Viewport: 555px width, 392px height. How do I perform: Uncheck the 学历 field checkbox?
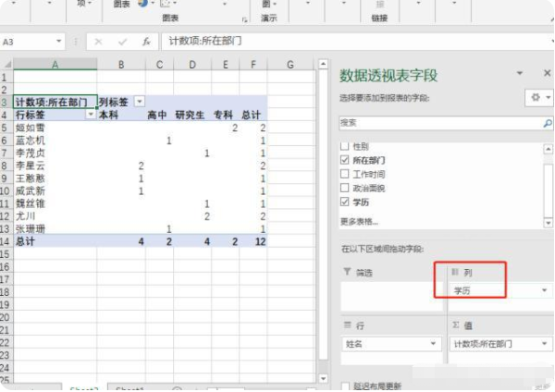point(345,201)
